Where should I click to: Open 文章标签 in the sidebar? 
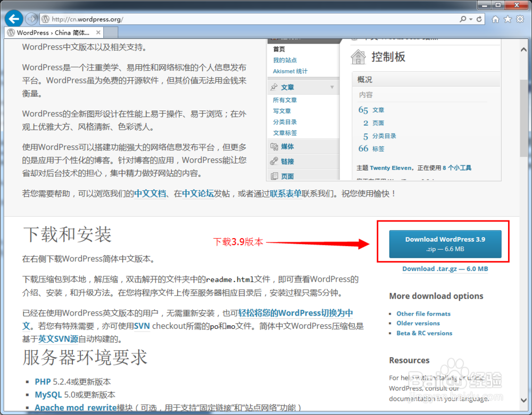coord(285,133)
